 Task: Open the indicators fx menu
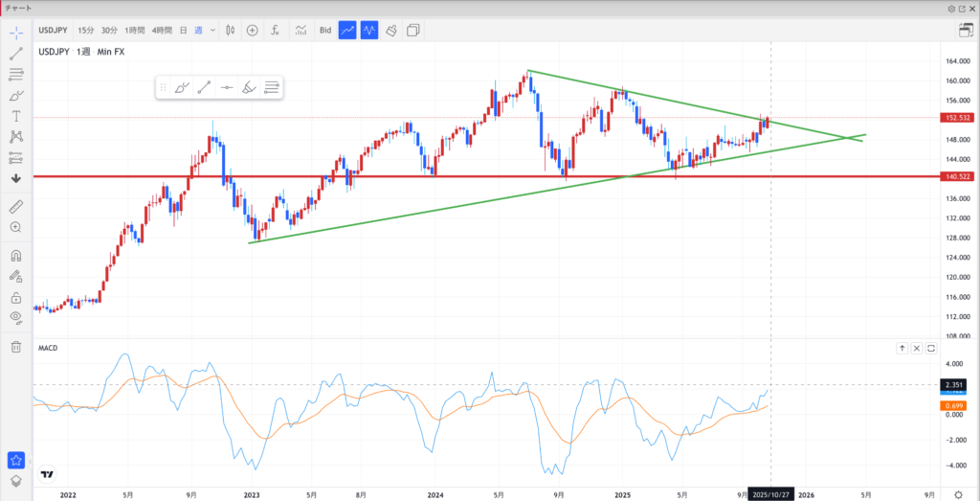(276, 31)
